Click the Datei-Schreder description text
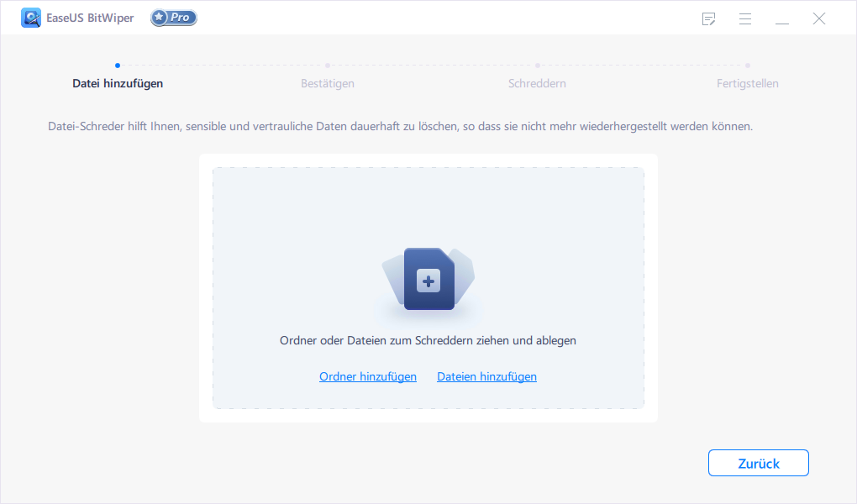This screenshot has height=504, width=857. click(x=400, y=126)
